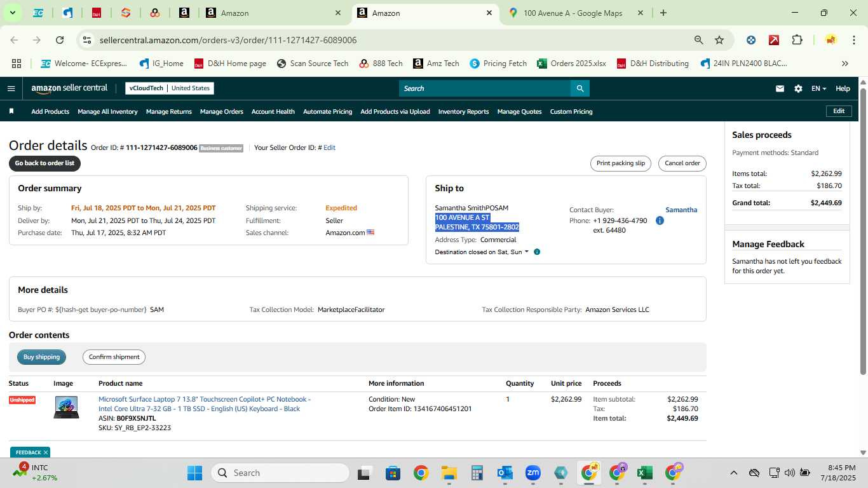The height and width of the screenshot is (488, 868).
Task: Expand destination closed on Sat, Sun dropdown
Action: click(x=482, y=252)
